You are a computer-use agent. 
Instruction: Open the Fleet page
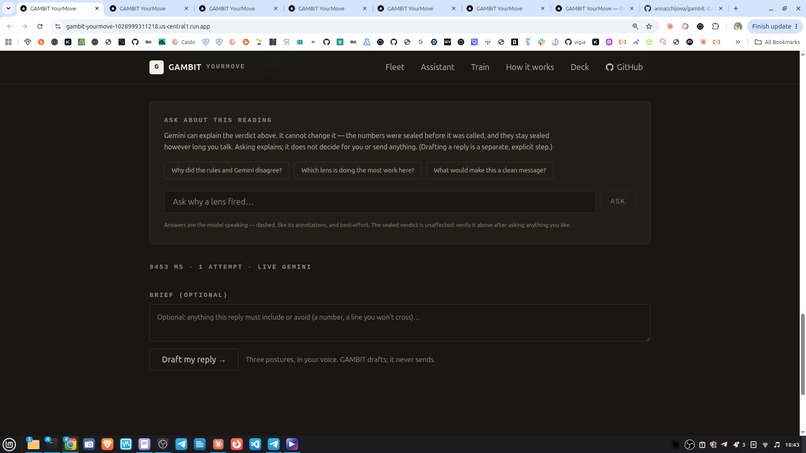pos(395,67)
